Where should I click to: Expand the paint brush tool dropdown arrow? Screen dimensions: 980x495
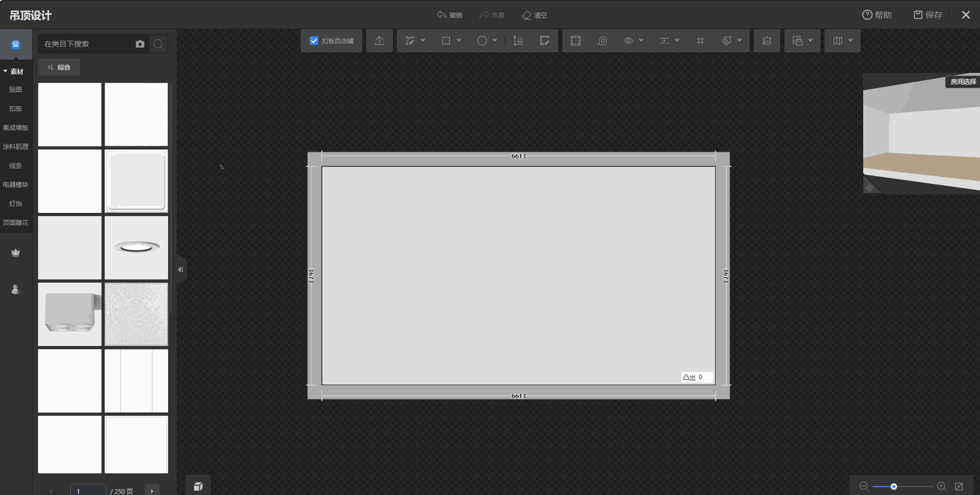pos(739,40)
